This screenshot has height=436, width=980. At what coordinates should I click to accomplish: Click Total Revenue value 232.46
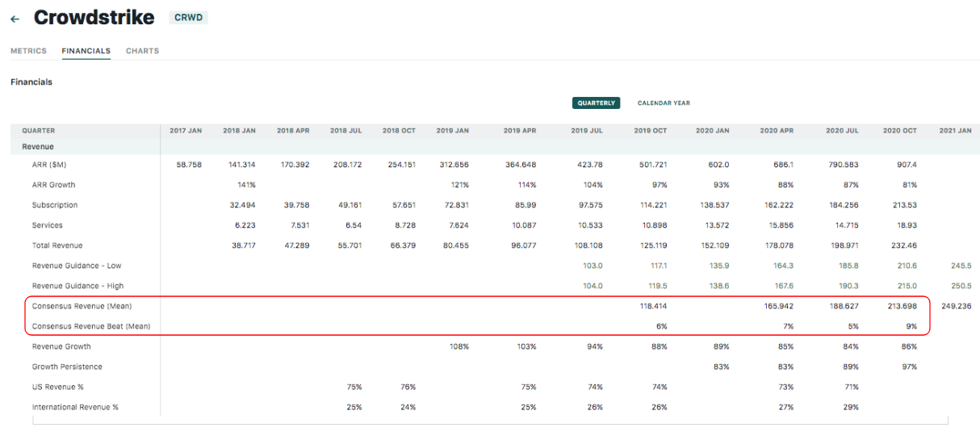click(904, 245)
